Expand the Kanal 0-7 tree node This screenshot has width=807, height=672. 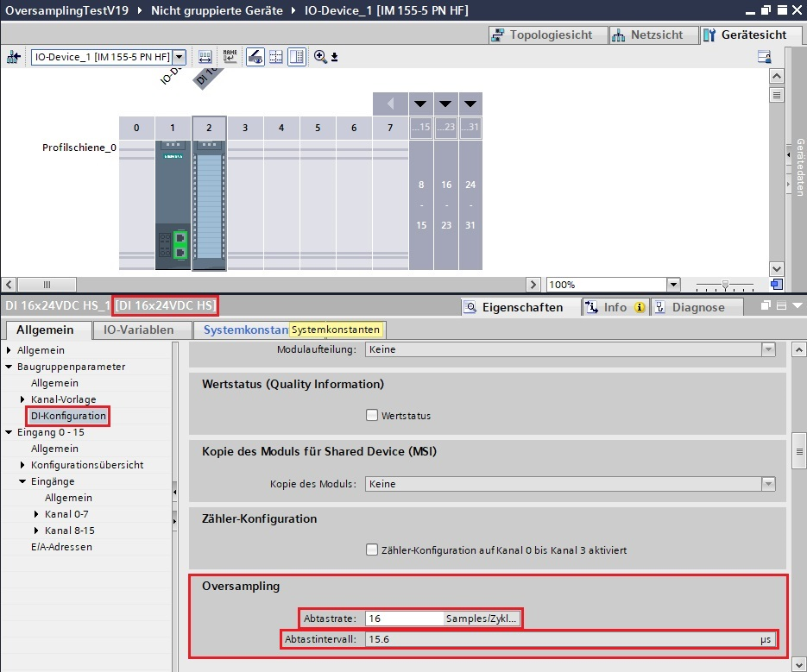36,514
